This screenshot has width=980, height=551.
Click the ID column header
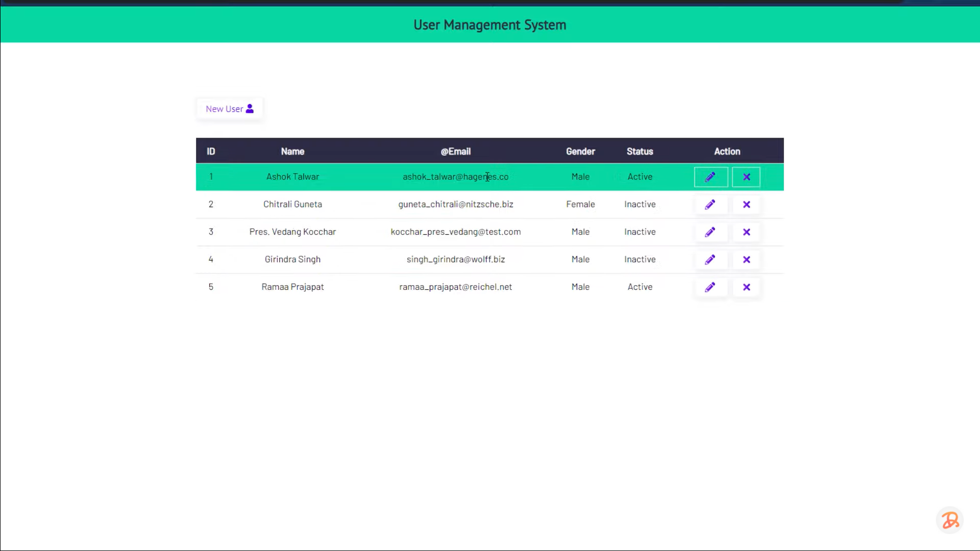211,151
